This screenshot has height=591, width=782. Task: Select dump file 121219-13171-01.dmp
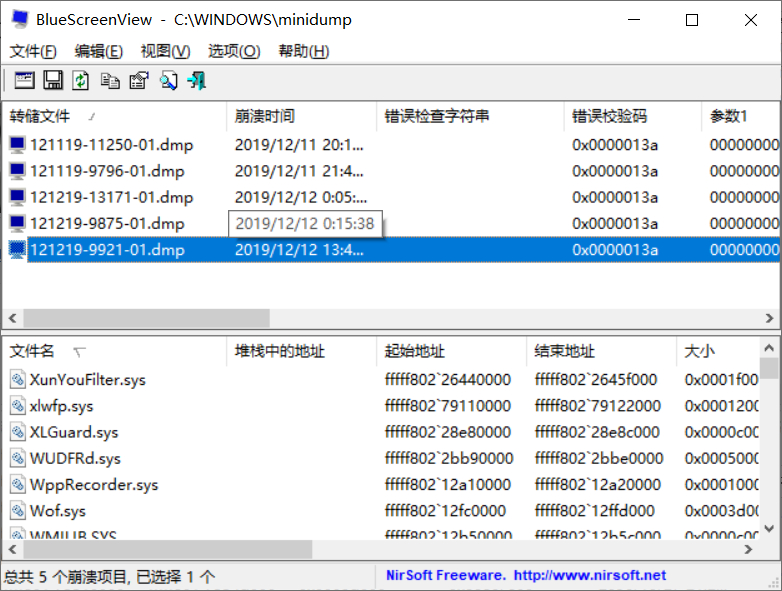[x=111, y=197]
